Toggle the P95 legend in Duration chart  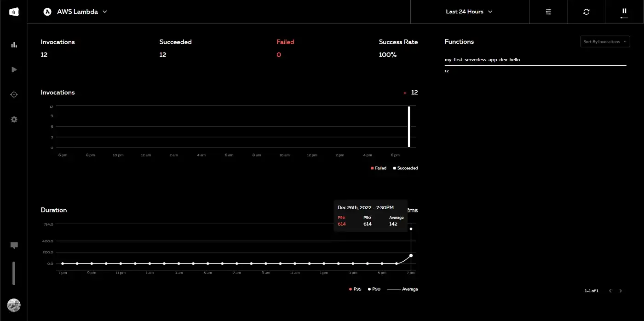355,289
